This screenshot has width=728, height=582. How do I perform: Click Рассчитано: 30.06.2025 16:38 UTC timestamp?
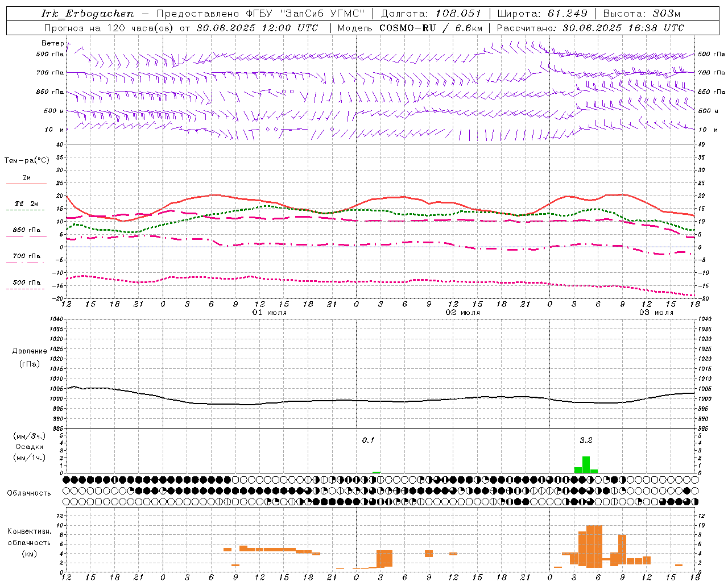(x=590, y=28)
